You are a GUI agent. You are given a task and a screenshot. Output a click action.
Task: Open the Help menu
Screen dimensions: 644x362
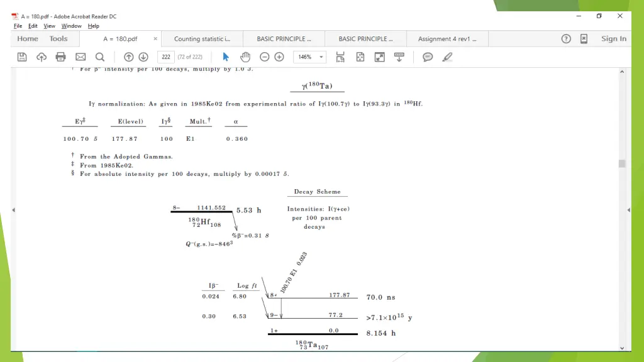point(93,26)
